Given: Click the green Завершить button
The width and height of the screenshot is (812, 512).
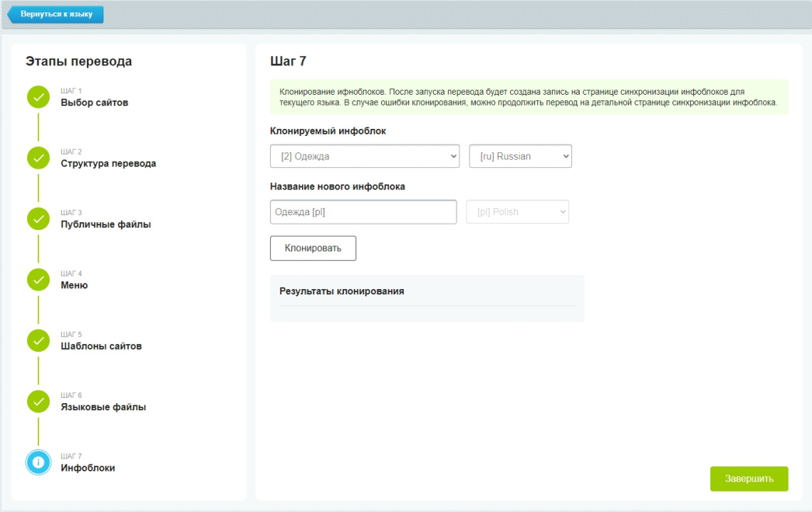Looking at the screenshot, I should click(x=749, y=479).
